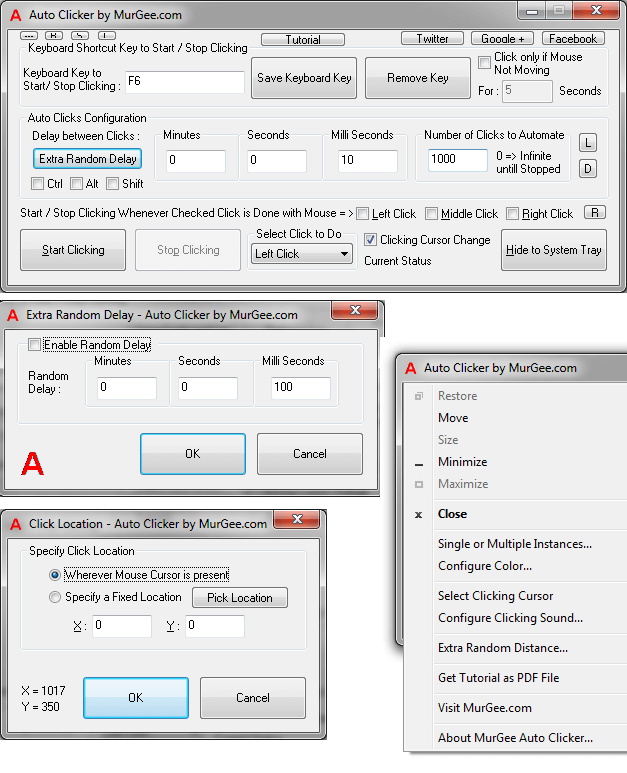
Task: Select Wherever Mouse Cursor is present option
Action: [55, 575]
